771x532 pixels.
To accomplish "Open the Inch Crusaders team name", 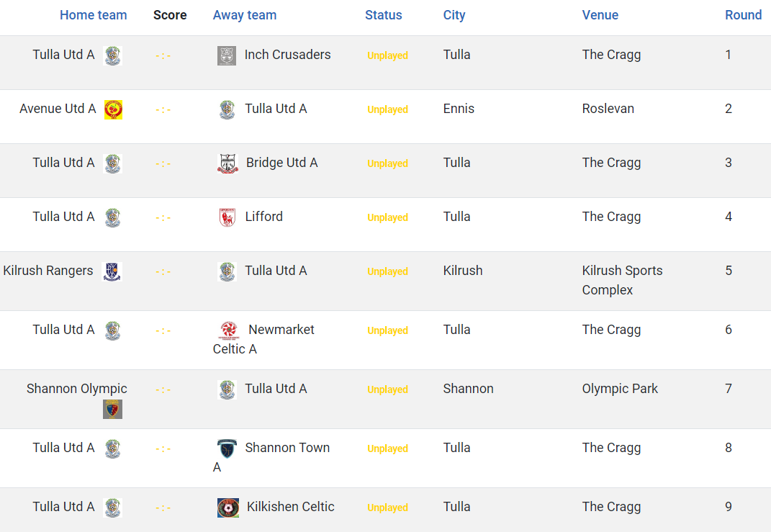I will point(288,55).
